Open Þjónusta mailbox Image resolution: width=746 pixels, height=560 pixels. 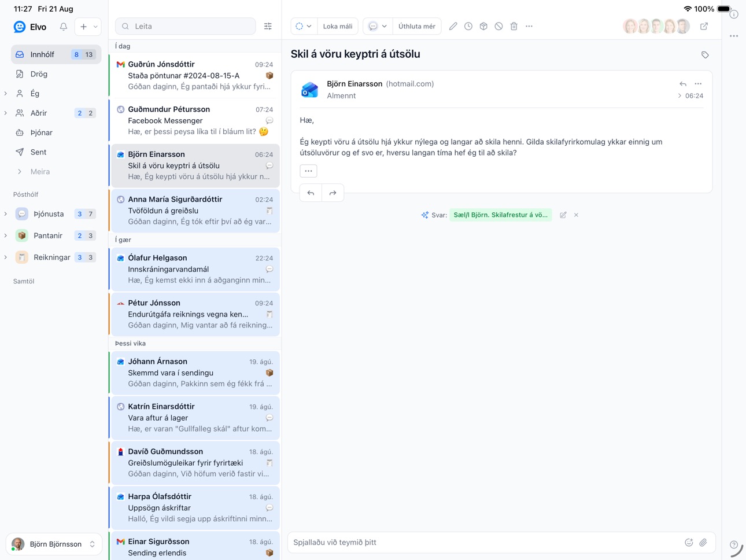pyautogui.click(x=56, y=214)
